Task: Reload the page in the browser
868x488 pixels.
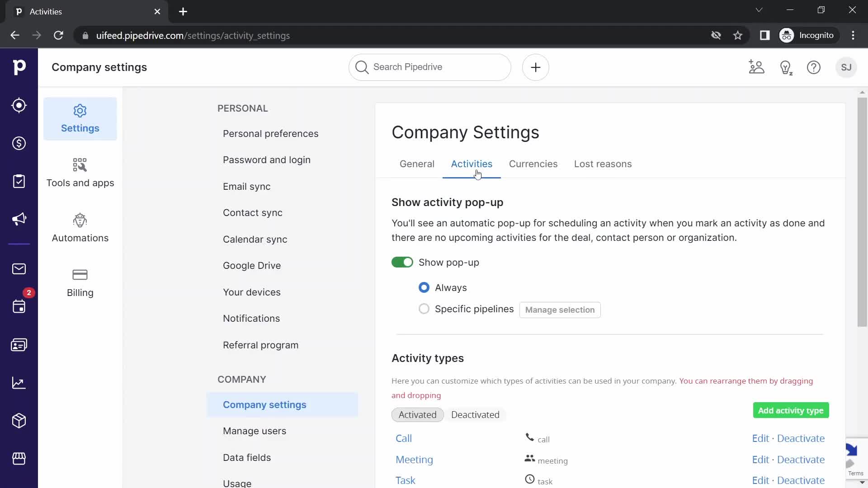Action: pyautogui.click(x=58, y=35)
